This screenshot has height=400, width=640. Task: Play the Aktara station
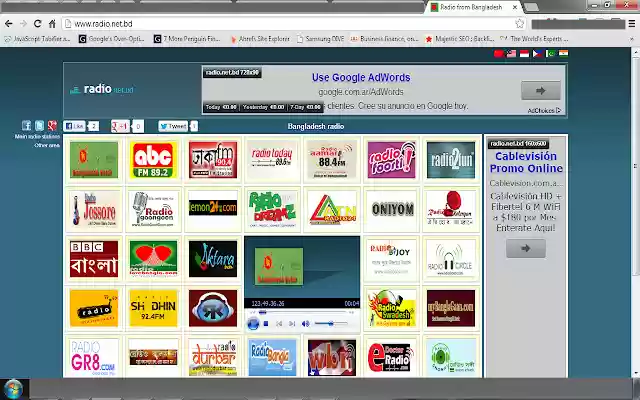pyautogui.click(x=213, y=259)
